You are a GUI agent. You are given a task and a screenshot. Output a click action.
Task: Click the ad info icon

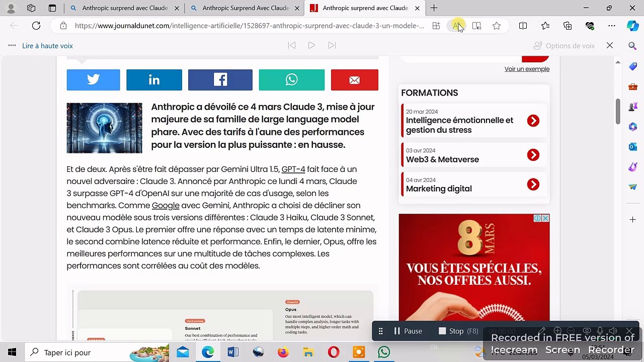coord(538,218)
